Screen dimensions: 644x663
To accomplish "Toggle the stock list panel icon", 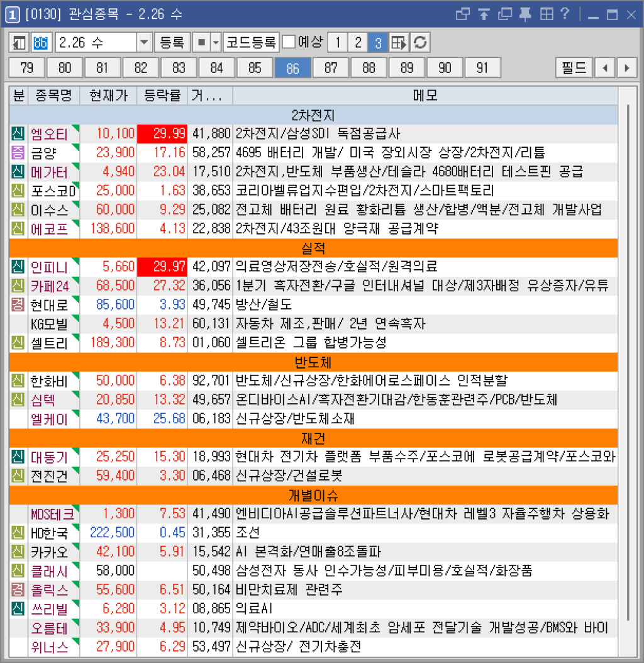I will [19, 42].
